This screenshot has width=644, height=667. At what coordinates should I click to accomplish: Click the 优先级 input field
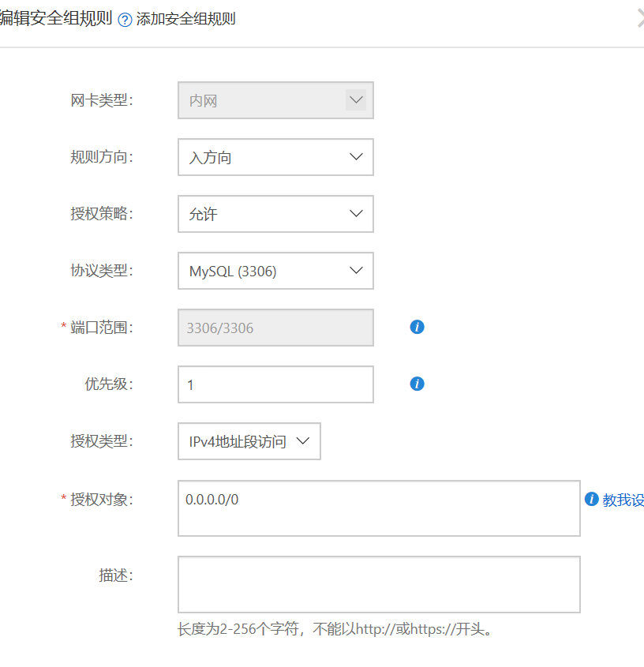(275, 384)
